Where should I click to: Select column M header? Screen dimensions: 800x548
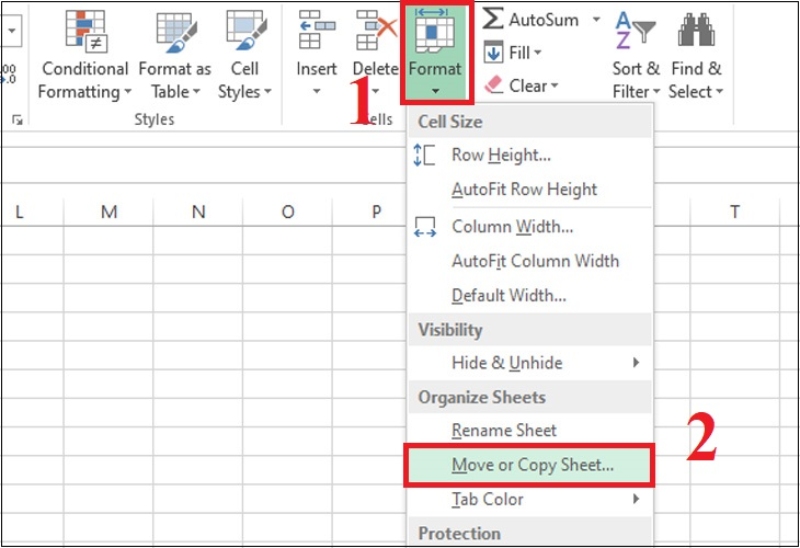pyautogui.click(x=109, y=211)
